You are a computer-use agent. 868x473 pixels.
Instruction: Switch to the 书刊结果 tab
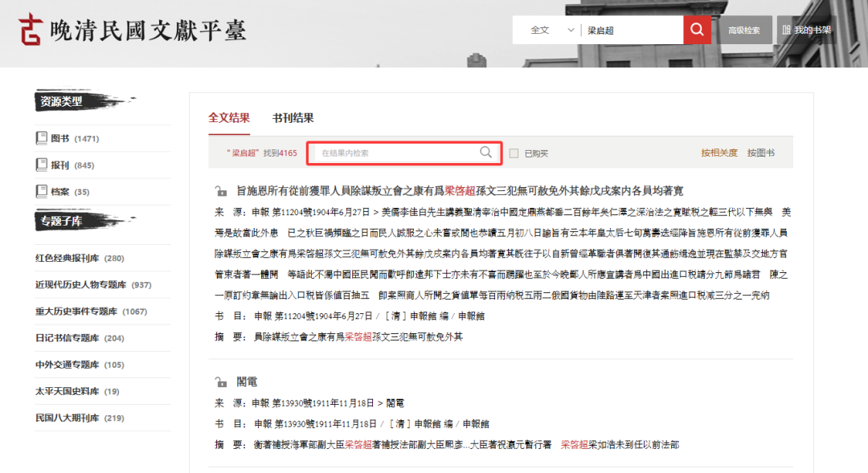[x=293, y=118]
